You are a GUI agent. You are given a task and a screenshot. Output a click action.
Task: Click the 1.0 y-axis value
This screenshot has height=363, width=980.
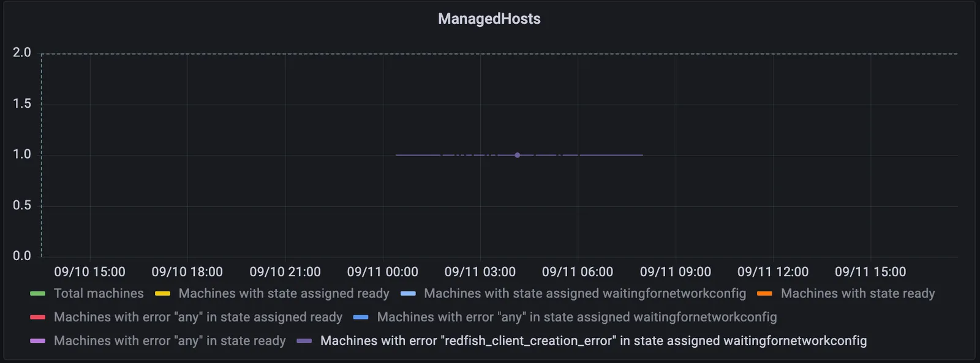point(22,154)
